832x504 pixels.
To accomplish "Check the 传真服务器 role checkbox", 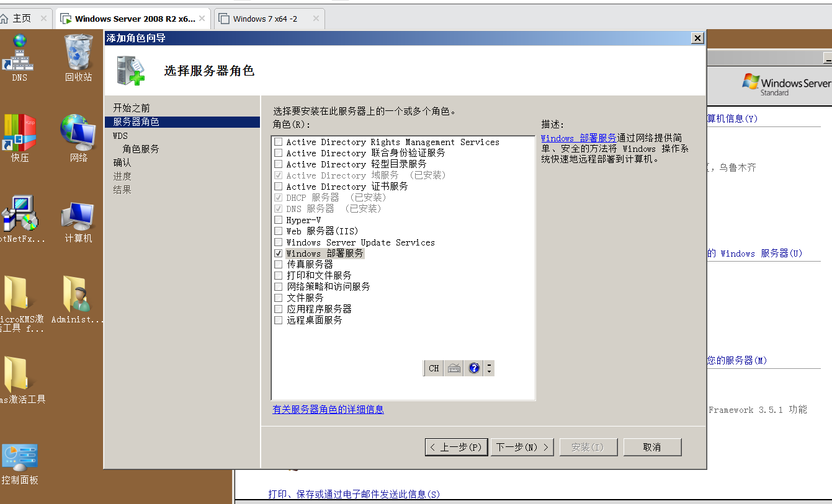I will (279, 265).
